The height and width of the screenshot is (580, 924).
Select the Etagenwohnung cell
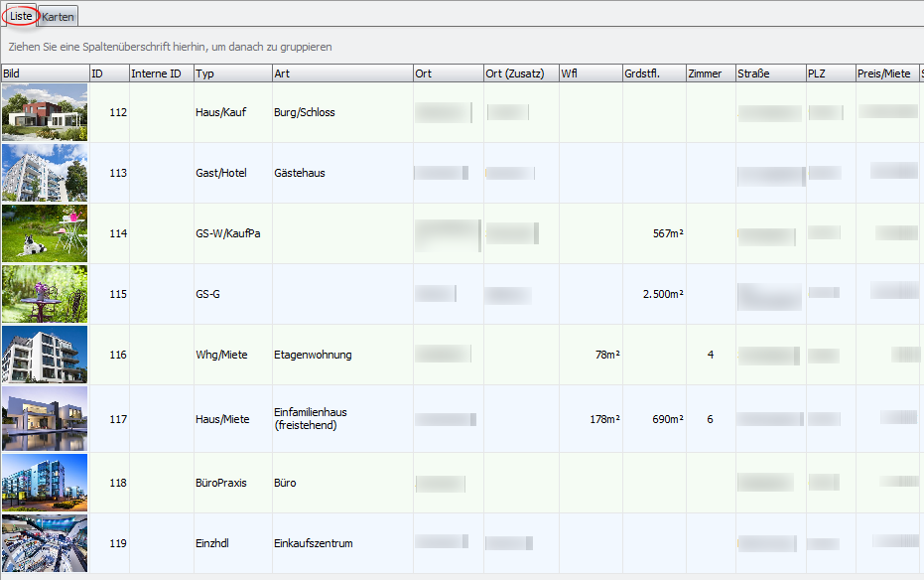click(342, 355)
